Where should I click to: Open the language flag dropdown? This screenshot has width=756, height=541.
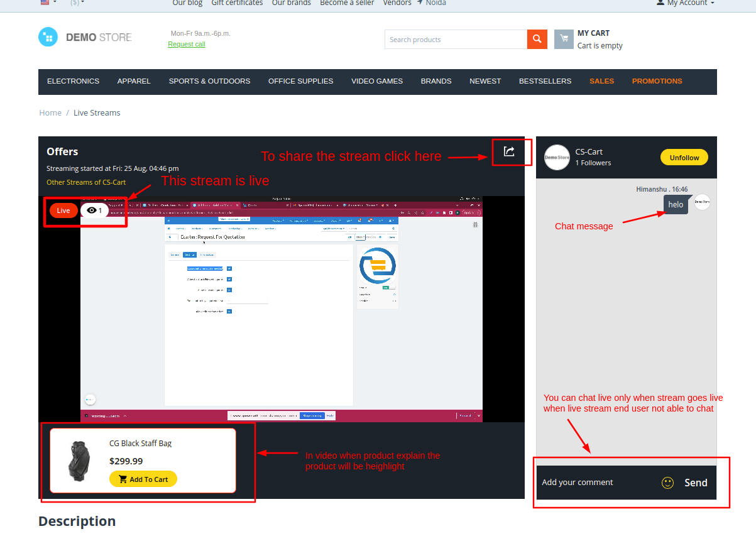pos(48,3)
